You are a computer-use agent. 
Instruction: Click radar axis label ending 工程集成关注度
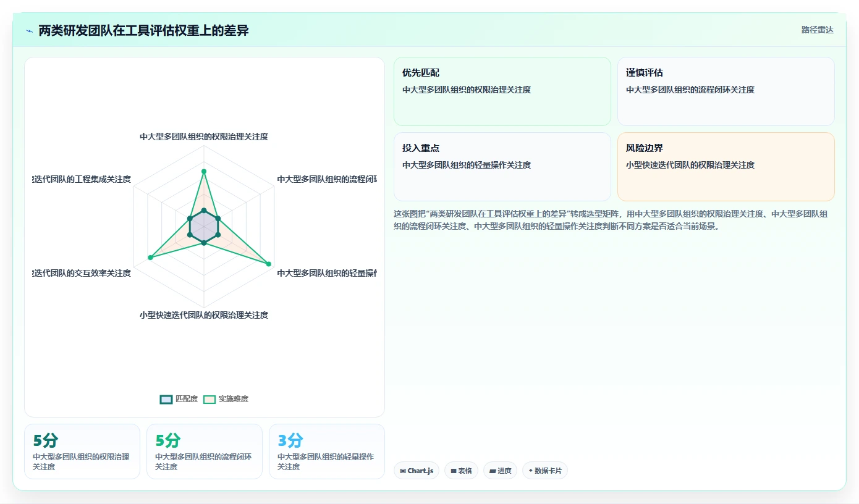pos(82,179)
